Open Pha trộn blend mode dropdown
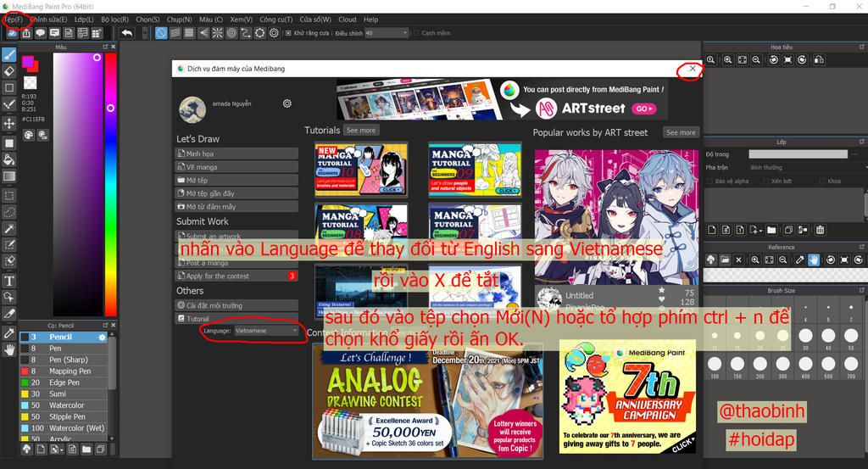868x469 pixels. [x=808, y=167]
